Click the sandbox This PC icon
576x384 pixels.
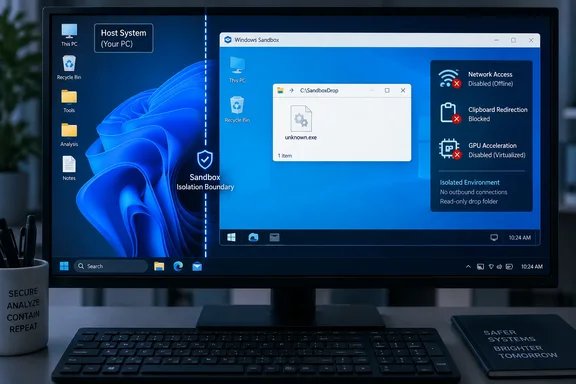(237, 69)
